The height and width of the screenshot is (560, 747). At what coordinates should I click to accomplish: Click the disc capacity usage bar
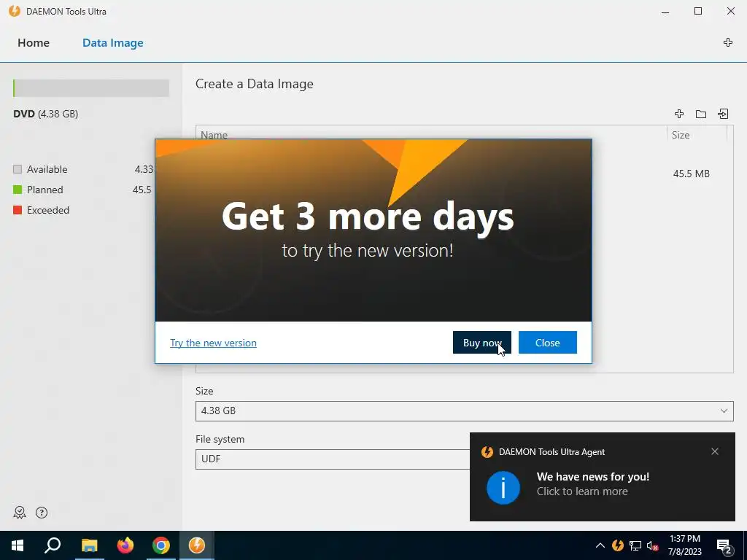[91, 88]
